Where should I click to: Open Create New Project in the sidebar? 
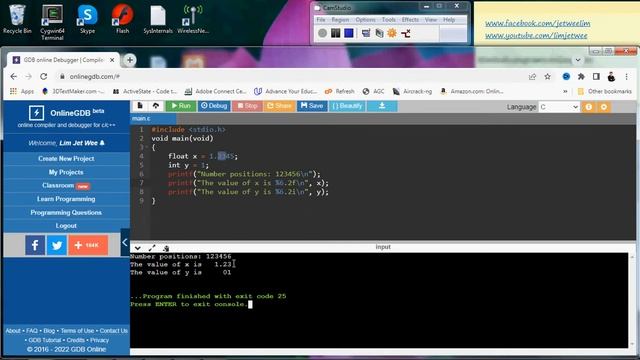click(x=66, y=158)
